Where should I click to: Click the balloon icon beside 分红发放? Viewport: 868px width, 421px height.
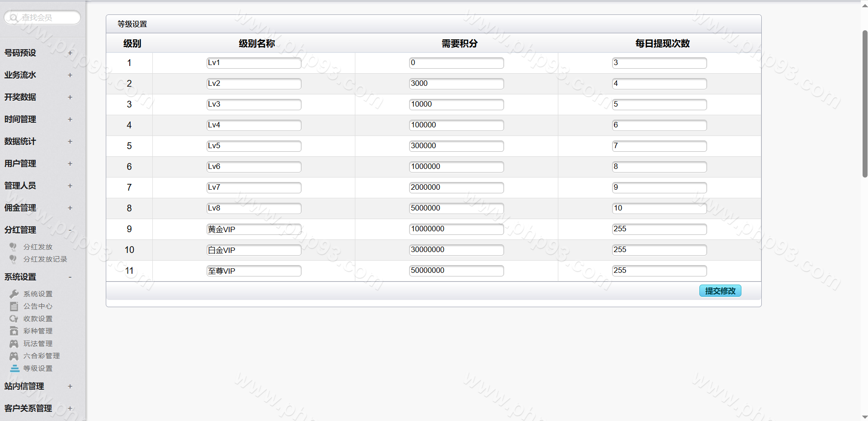(13, 247)
